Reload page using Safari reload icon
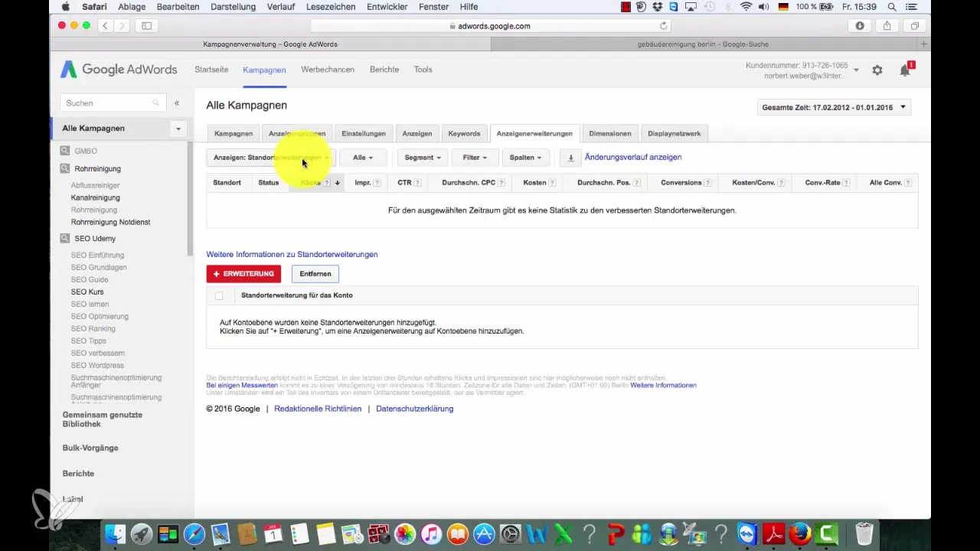 663,25
